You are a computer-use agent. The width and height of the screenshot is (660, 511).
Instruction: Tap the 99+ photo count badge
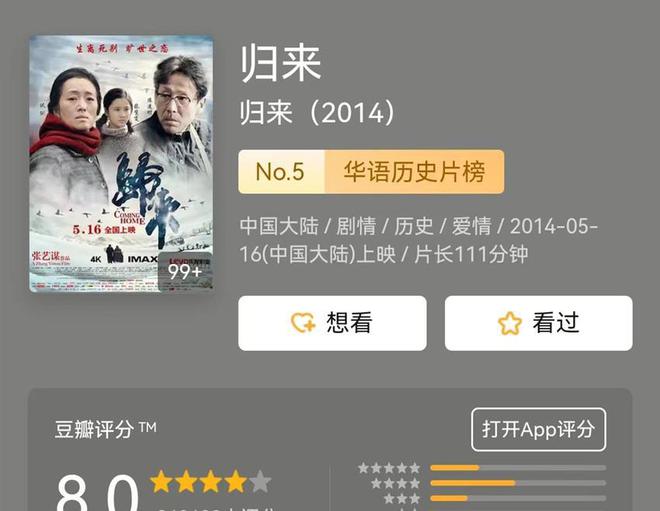(x=185, y=272)
